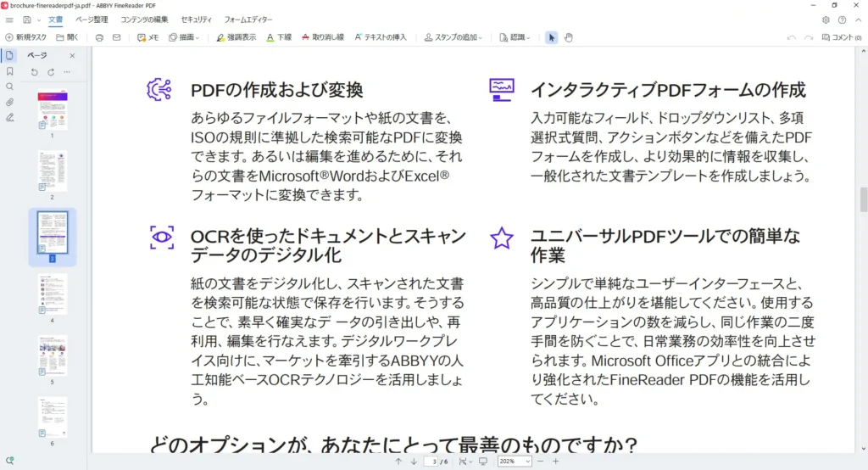
Task: Redo the action in toolbar
Action: [x=808, y=37]
